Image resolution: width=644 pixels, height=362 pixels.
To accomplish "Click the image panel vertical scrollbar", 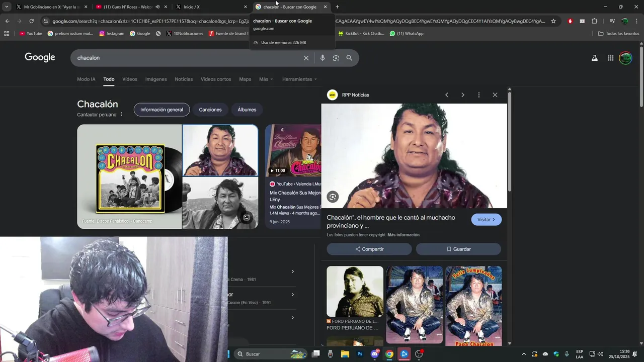I will pyautogui.click(x=509, y=142).
